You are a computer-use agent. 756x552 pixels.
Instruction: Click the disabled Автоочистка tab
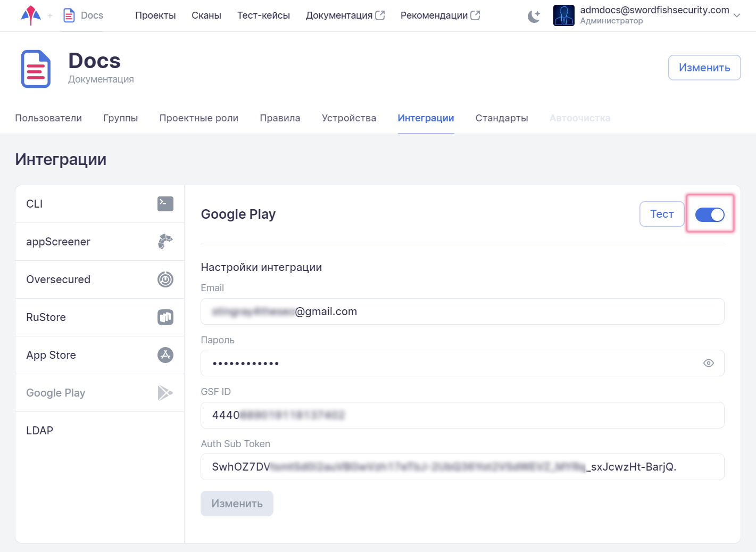[x=580, y=118]
